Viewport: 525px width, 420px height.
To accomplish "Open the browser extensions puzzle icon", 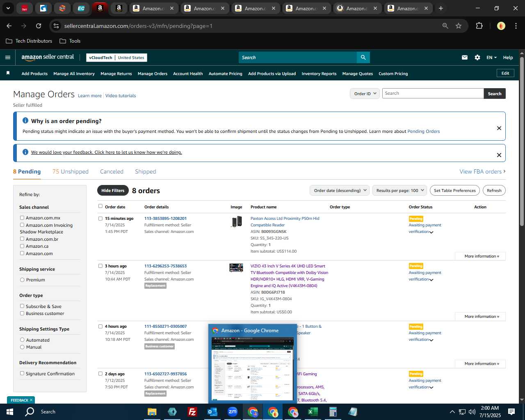I will click(x=479, y=26).
